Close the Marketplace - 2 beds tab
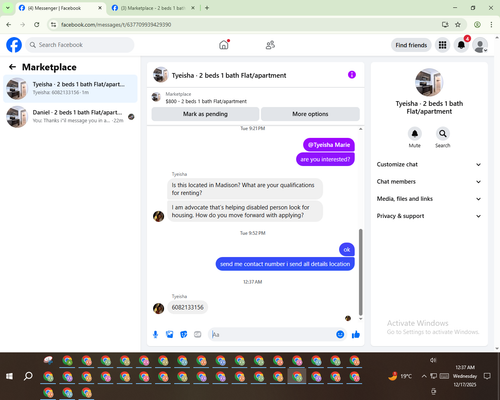Screen dimensions: 500x400 [x=193, y=8]
